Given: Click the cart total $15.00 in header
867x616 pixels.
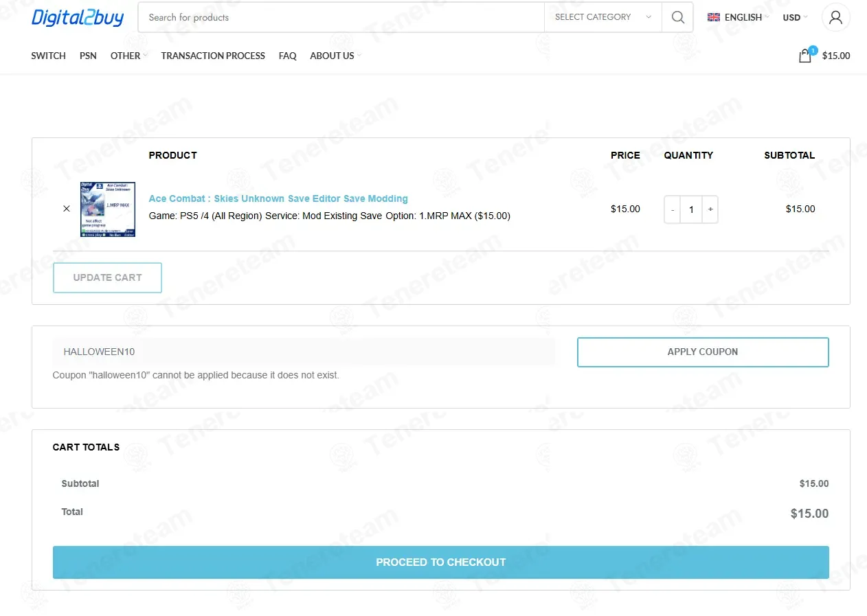Looking at the screenshot, I should (x=836, y=56).
